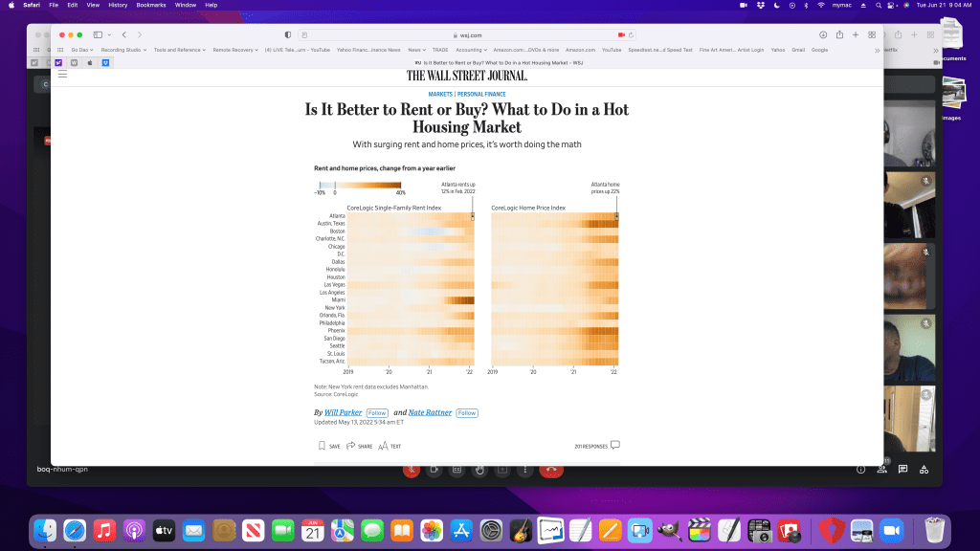
Task: Save the article with bookmark icon
Action: click(x=323, y=446)
